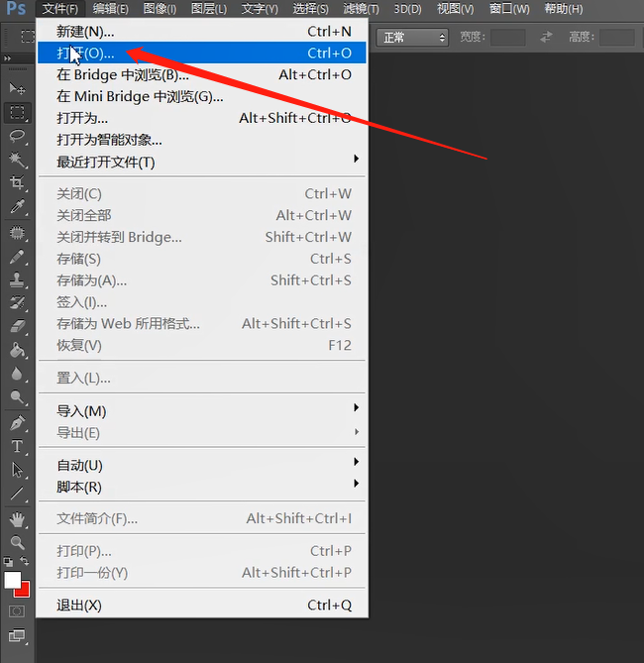Expand the 脚本(R) submenu
644x663 pixels.
(x=202, y=487)
